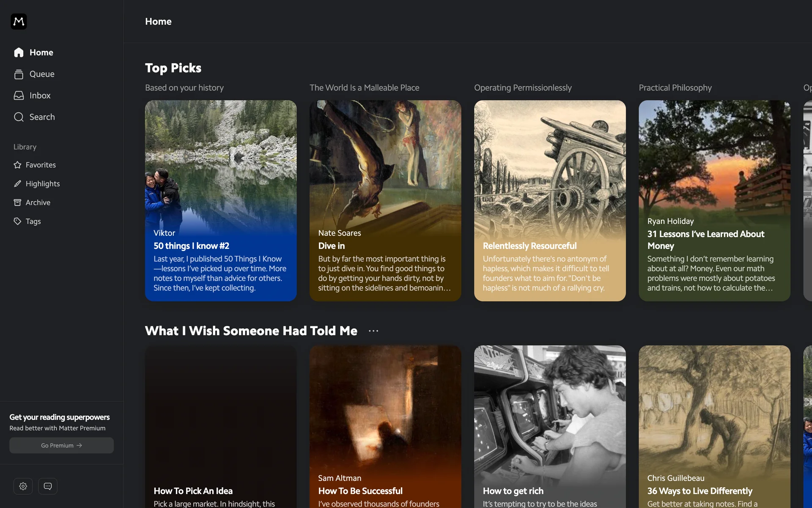
Task: Open feedback chat bubble icon
Action: pos(48,486)
